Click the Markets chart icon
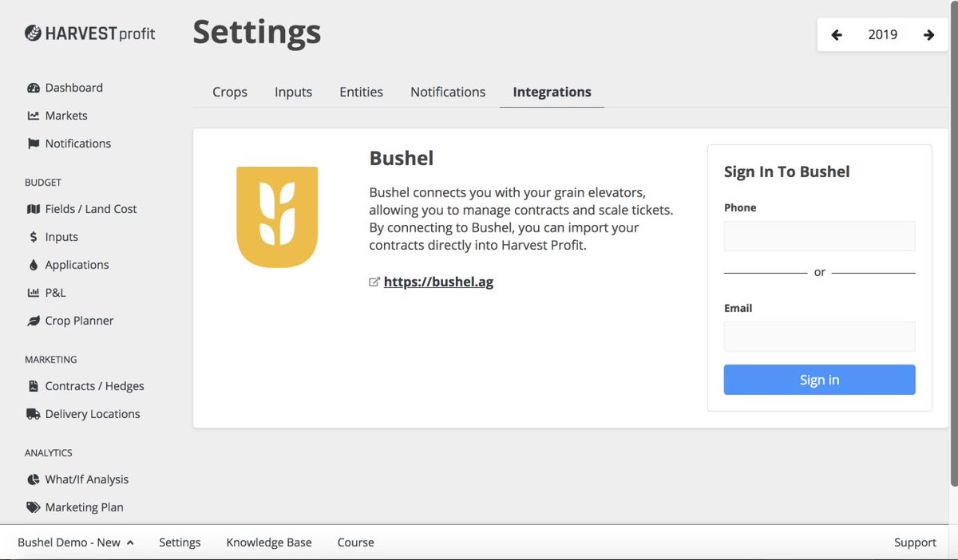 [x=33, y=116]
